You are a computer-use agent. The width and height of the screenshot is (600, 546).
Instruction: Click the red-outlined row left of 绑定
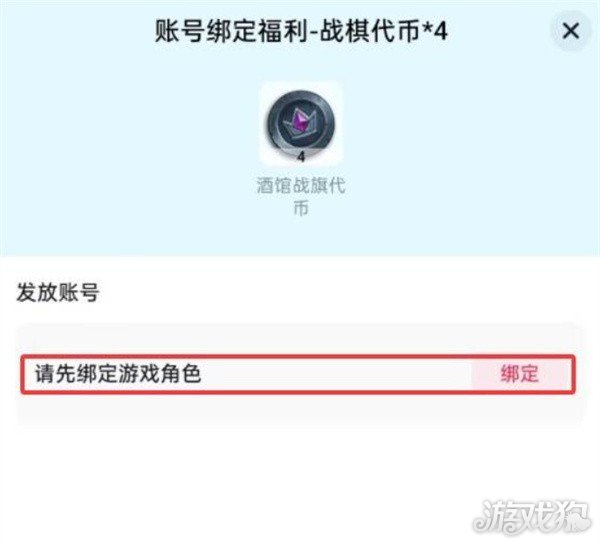click(247, 374)
